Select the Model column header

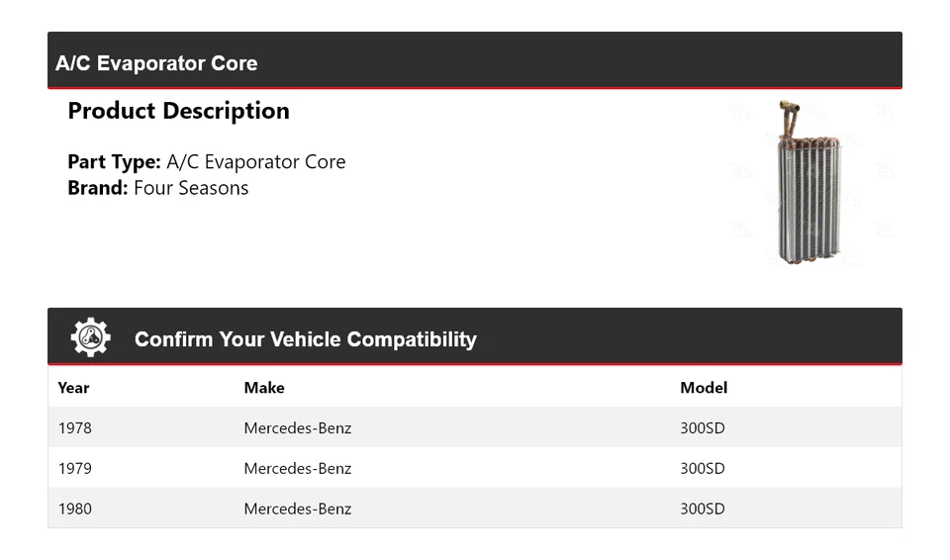(703, 388)
